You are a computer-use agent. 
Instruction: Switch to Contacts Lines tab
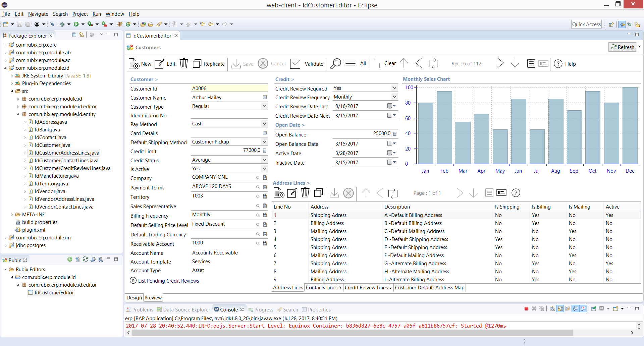324,287
